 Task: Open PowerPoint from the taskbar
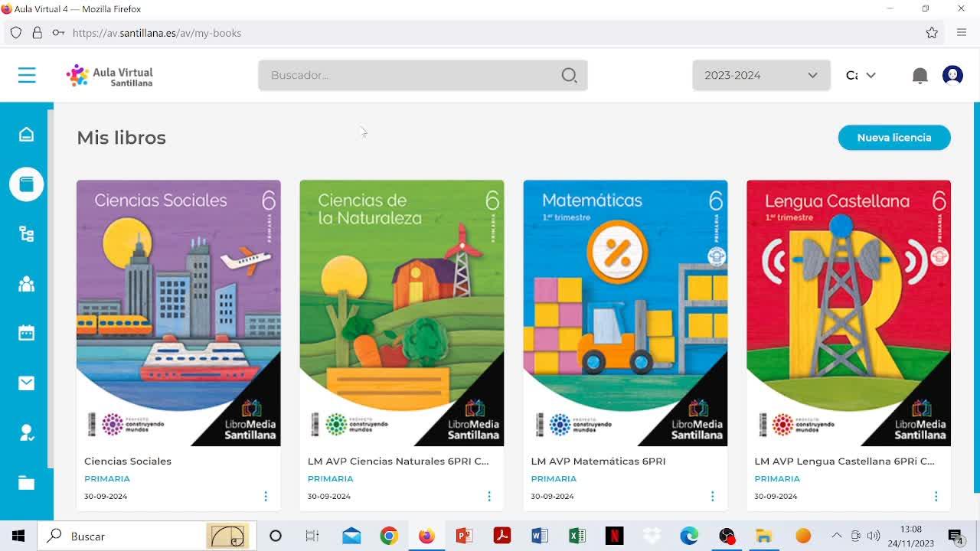click(x=464, y=536)
